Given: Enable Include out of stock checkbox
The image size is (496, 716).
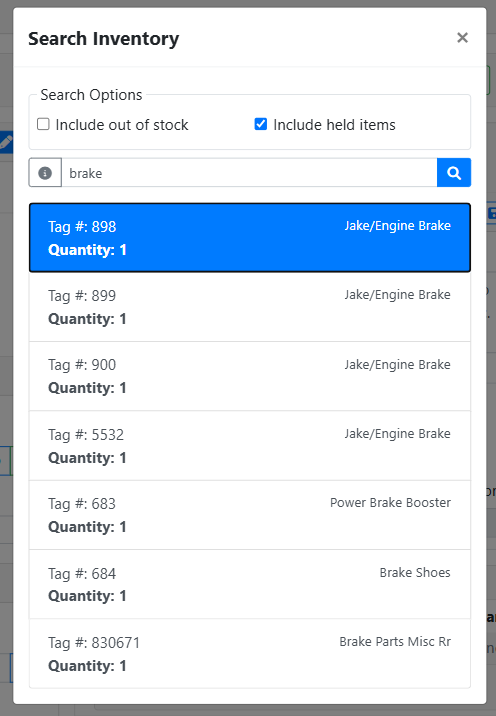Looking at the screenshot, I should [x=43, y=124].
